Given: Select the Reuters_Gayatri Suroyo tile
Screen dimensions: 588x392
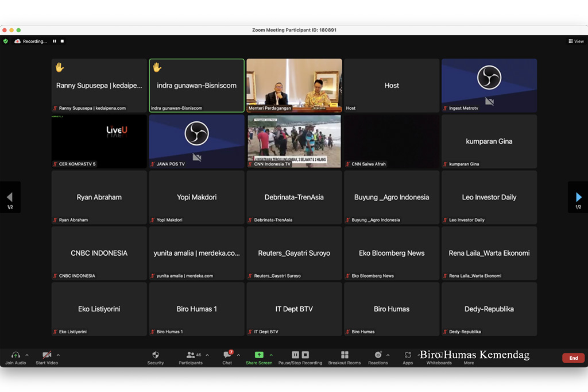Looking at the screenshot, I should 294,253.
